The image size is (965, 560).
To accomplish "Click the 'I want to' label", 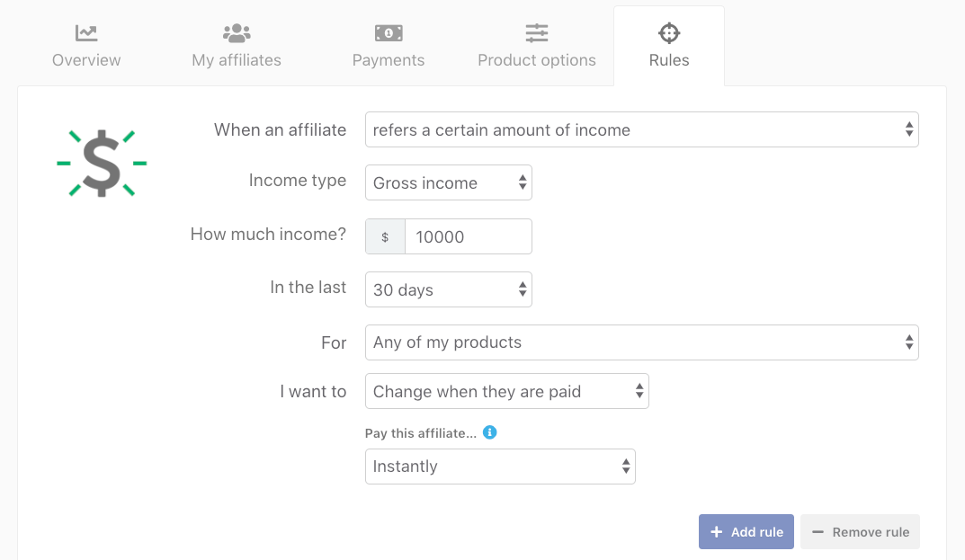I will [x=313, y=391].
